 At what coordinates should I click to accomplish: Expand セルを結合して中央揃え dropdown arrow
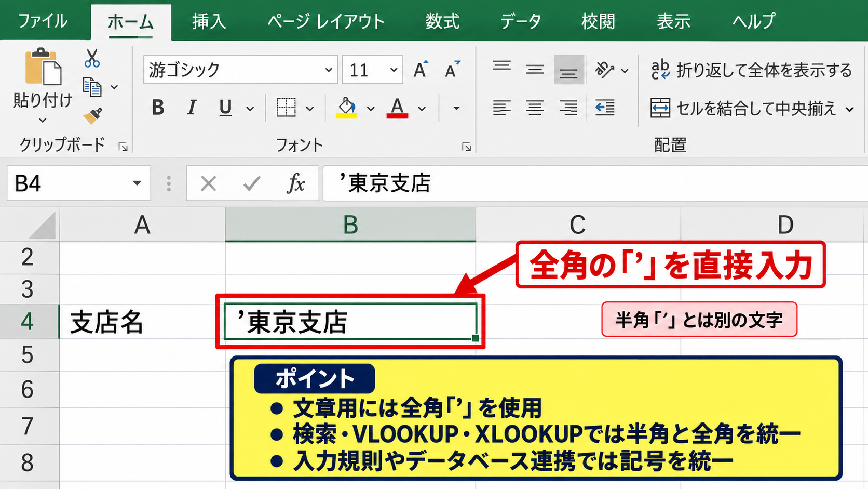[850, 109]
